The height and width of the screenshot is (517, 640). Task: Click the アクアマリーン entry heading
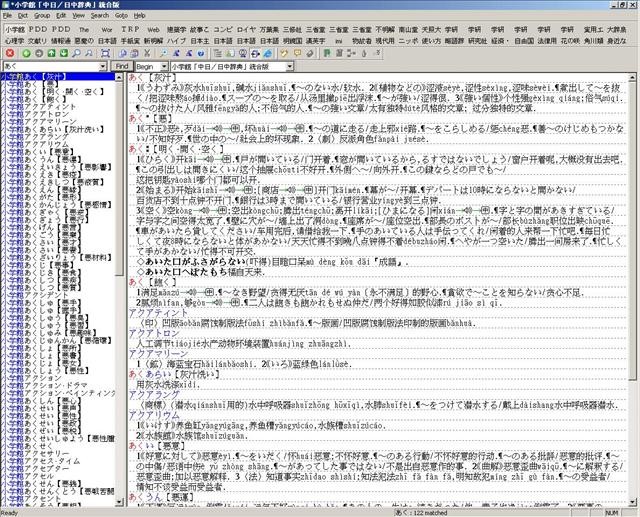(158, 354)
